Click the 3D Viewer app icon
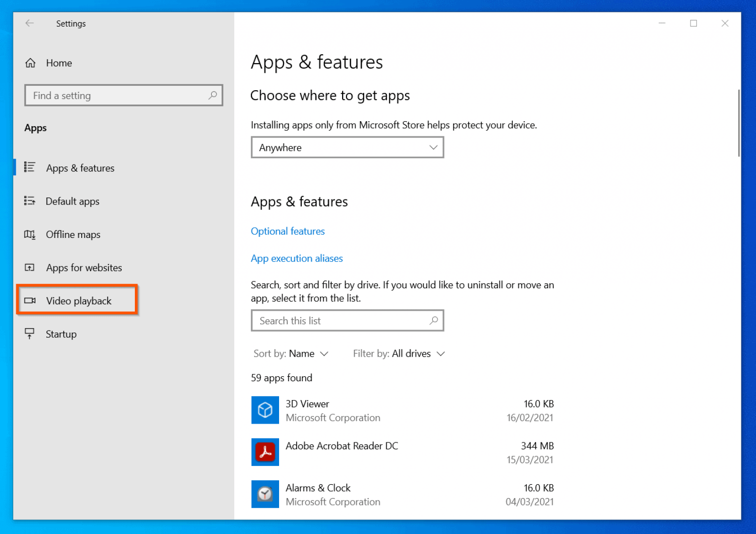The image size is (756, 534). click(265, 410)
